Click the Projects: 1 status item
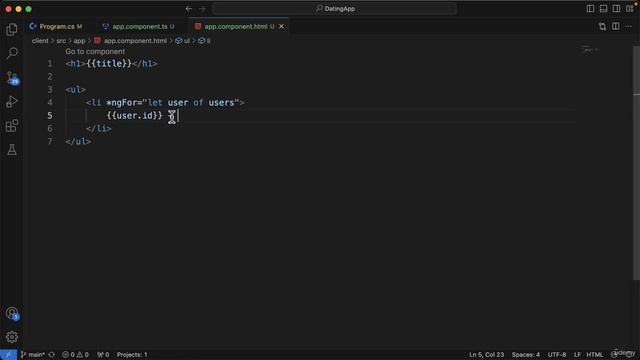The width and height of the screenshot is (640, 360). 132,355
